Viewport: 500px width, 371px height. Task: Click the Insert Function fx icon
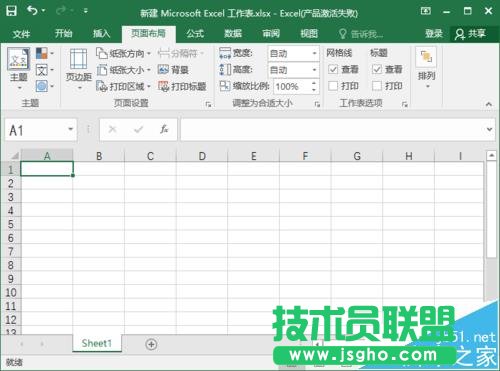tap(164, 129)
